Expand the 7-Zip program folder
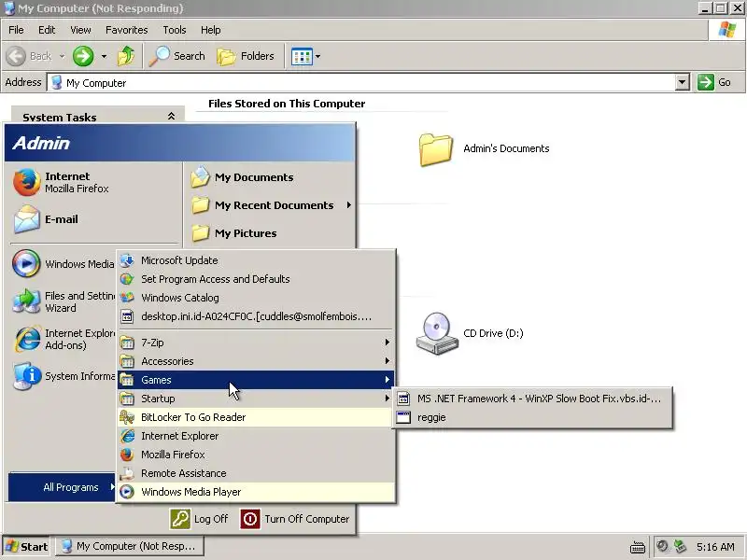This screenshot has height=560, width=747. coord(256,343)
